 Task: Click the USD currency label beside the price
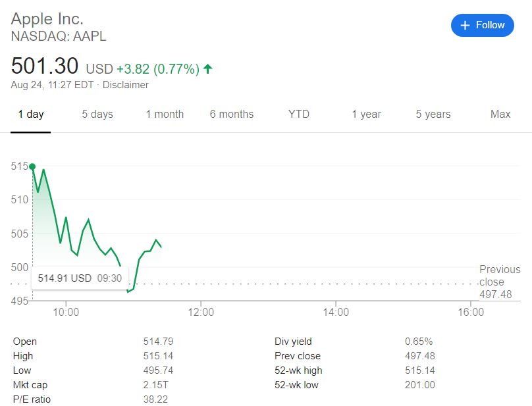click(x=99, y=69)
